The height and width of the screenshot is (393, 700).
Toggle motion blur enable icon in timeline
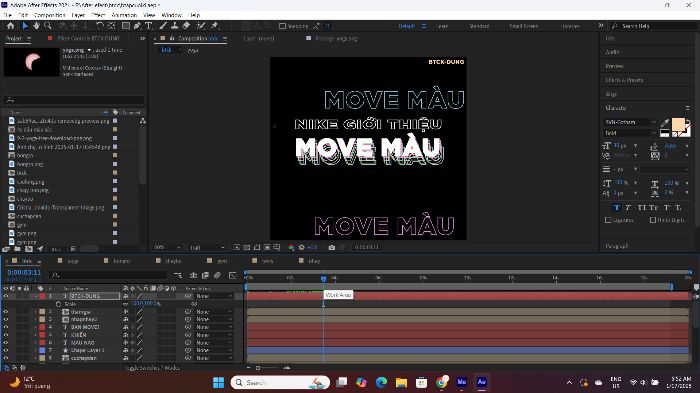pos(217,275)
